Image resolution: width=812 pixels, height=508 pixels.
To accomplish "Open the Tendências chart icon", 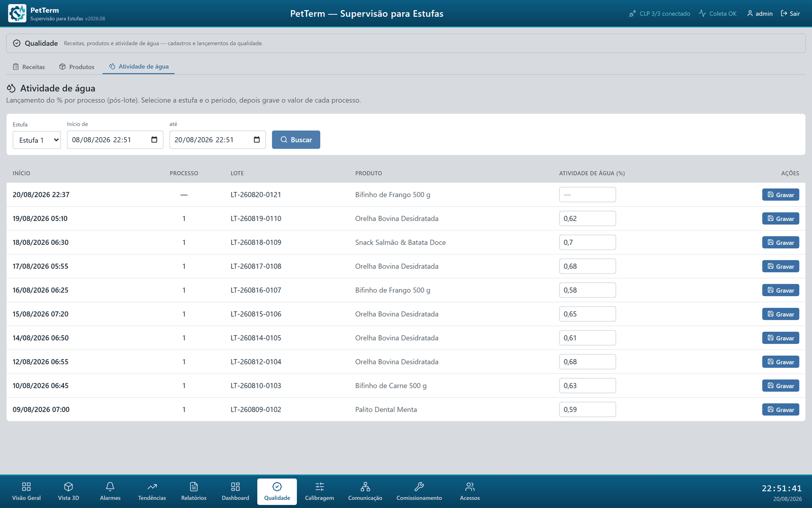I will tap(152, 487).
